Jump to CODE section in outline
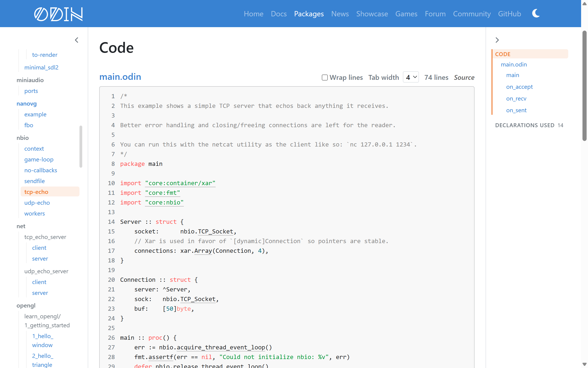This screenshot has height=368, width=588. coord(530,54)
